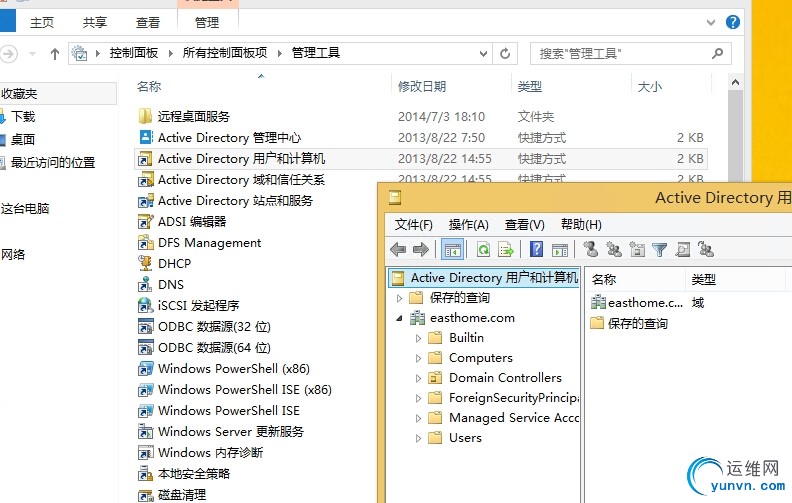Expand the Builtin container

point(418,338)
